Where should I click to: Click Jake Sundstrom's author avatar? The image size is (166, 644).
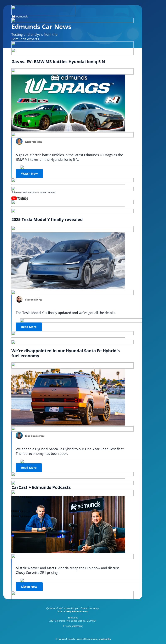tap(19, 435)
